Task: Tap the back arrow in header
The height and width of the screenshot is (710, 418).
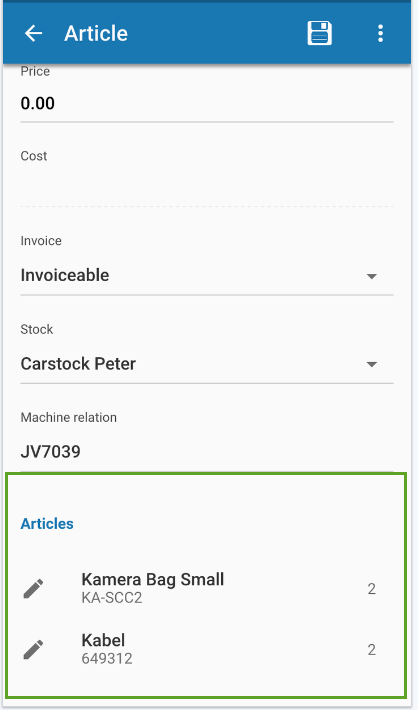Action: pyautogui.click(x=34, y=34)
